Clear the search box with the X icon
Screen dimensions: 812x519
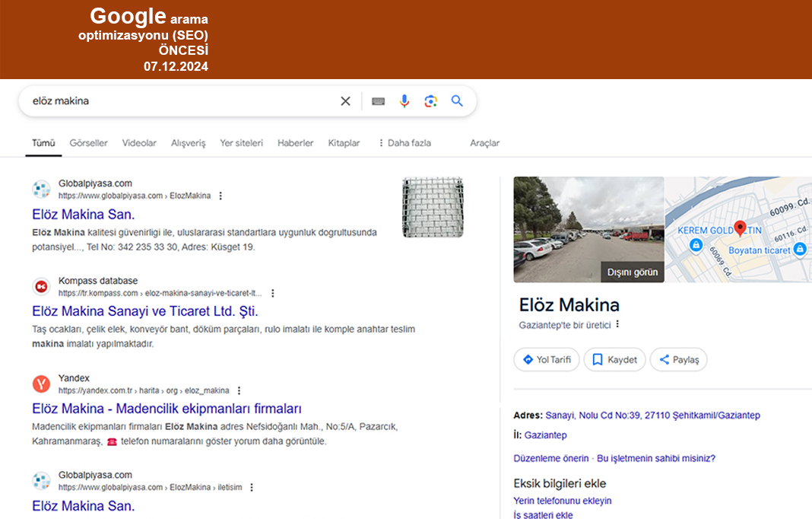(345, 101)
